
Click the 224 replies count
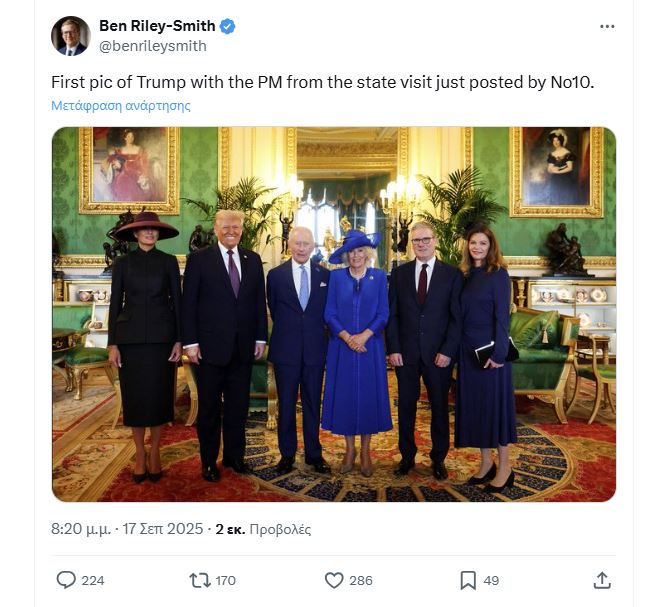pyautogui.click(x=93, y=580)
